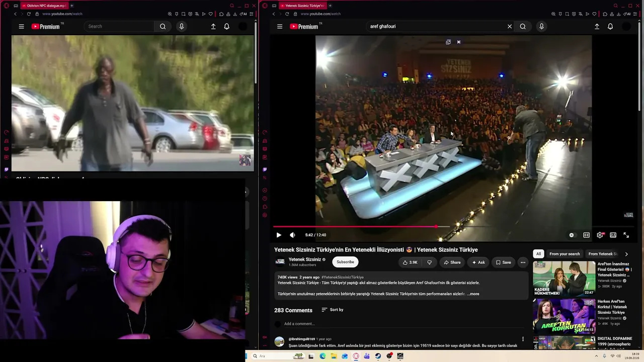Open Steam from the taskbar
644x362 pixels.
pos(378,356)
